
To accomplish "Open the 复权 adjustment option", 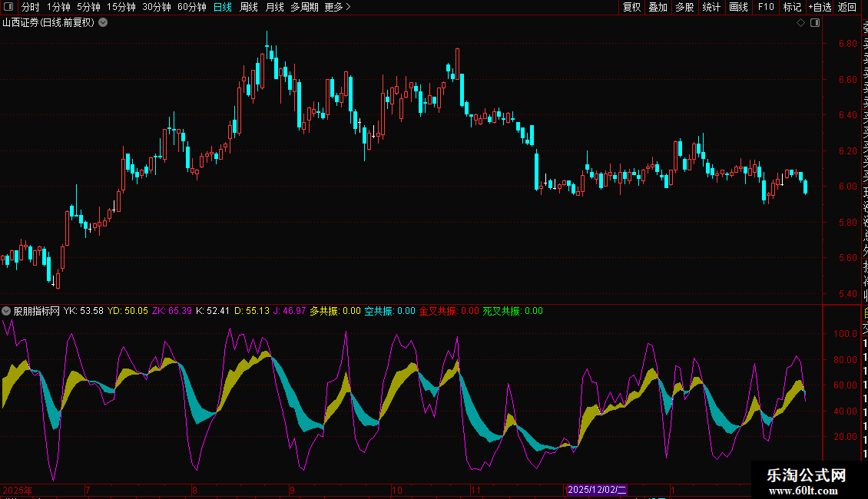I will (x=631, y=7).
